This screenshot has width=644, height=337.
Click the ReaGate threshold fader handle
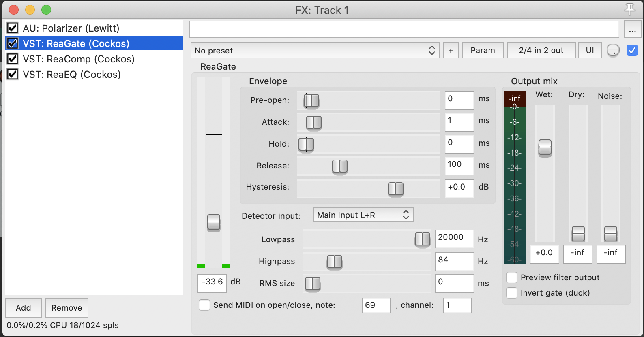pyautogui.click(x=214, y=223)
